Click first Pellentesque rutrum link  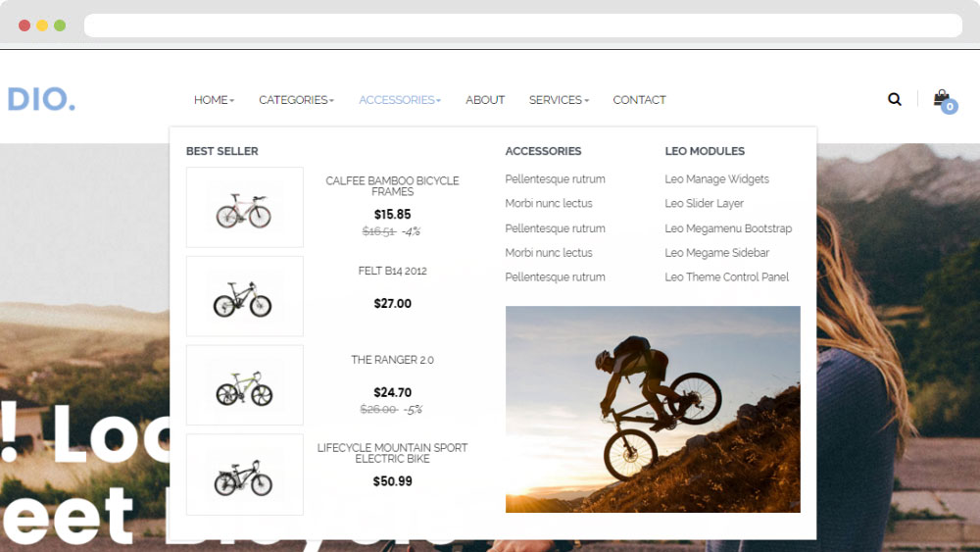pyautogui.click(x=555, y=179)
